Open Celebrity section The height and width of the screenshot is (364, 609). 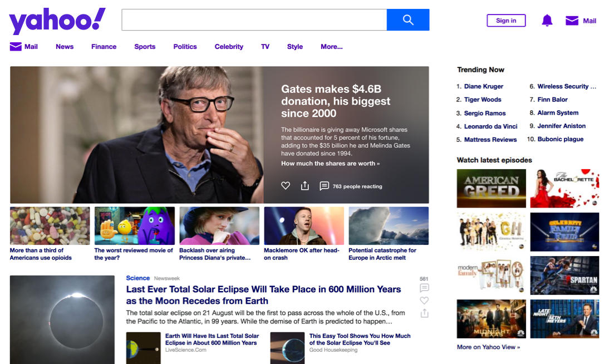point(229,47)
